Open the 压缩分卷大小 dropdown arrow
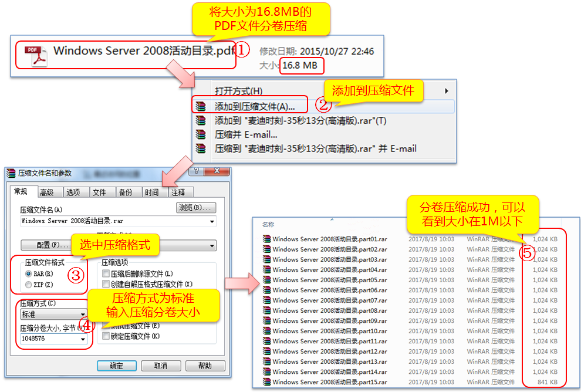 point(83,339)
